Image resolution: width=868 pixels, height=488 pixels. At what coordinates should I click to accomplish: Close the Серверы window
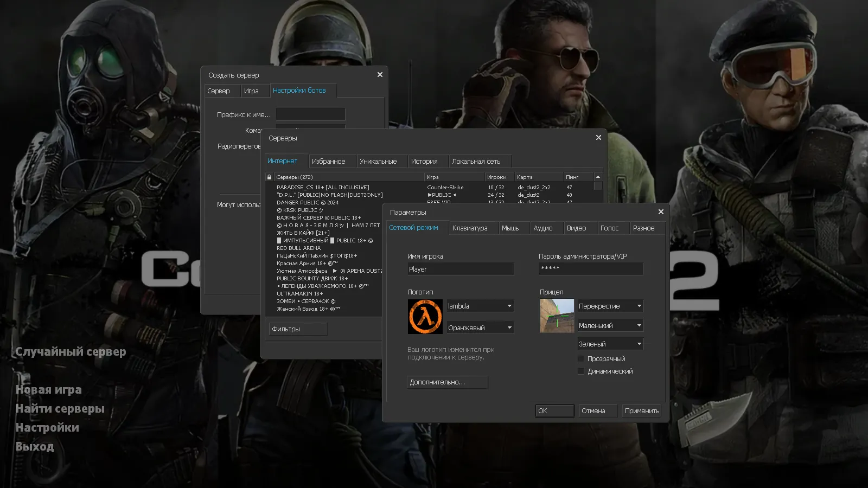tap(598, 138)
